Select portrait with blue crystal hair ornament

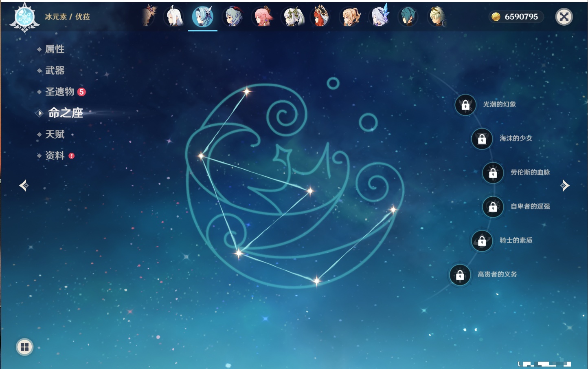(380, 17)
